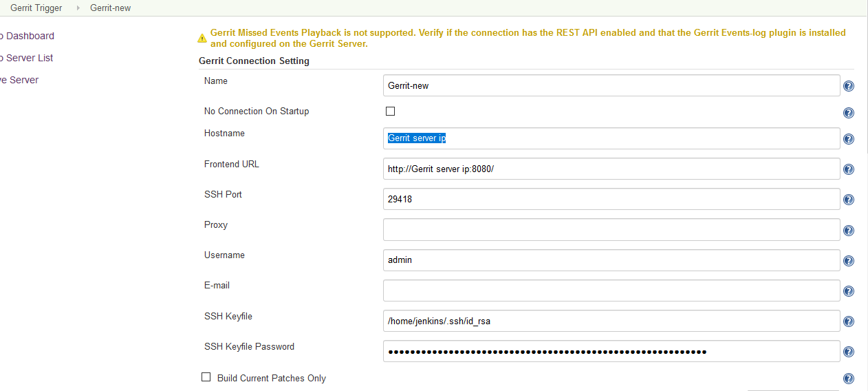Click help icon beside Frontend URL
Viewport: 868px width, 391px height.
pos(849,169)
